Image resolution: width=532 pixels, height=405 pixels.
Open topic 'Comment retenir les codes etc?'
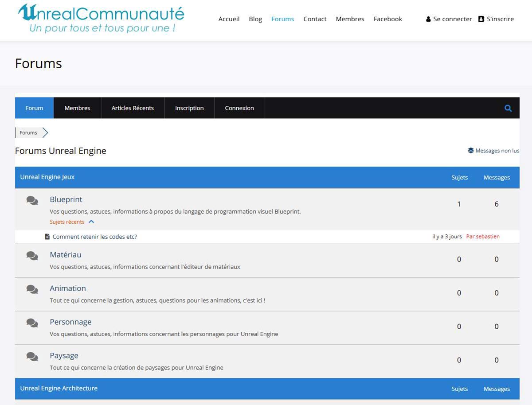click(x=95, y=237)
